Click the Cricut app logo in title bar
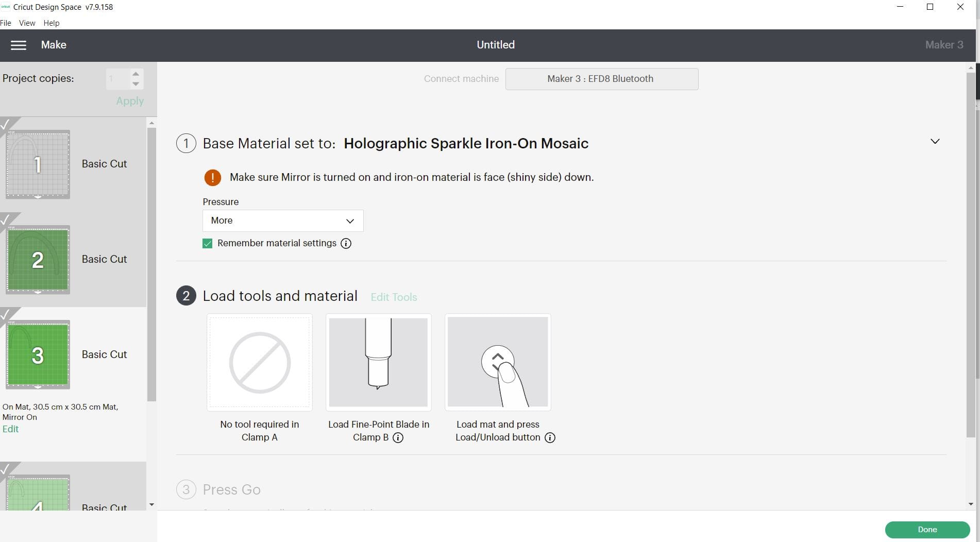 click(x=6, y=7)
